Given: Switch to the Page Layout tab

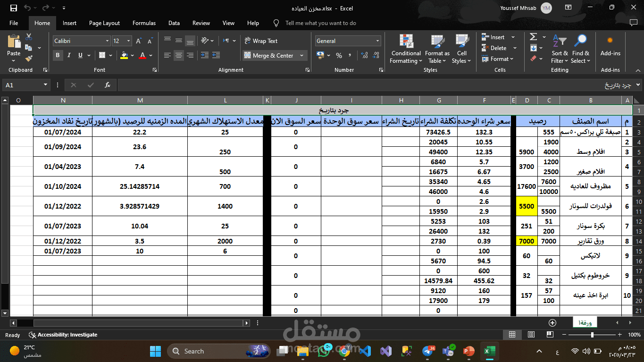Looking at the screenshot, I should tap(104, 23).
